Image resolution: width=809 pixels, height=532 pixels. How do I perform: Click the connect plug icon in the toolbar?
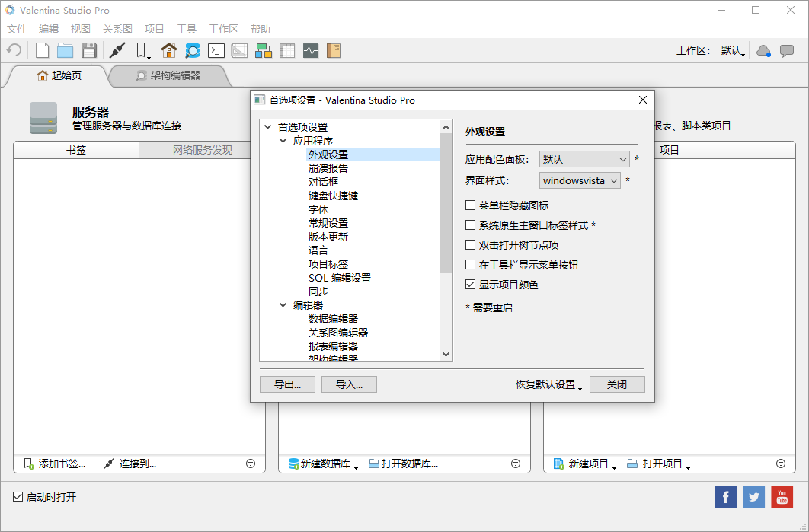[117, 50]
